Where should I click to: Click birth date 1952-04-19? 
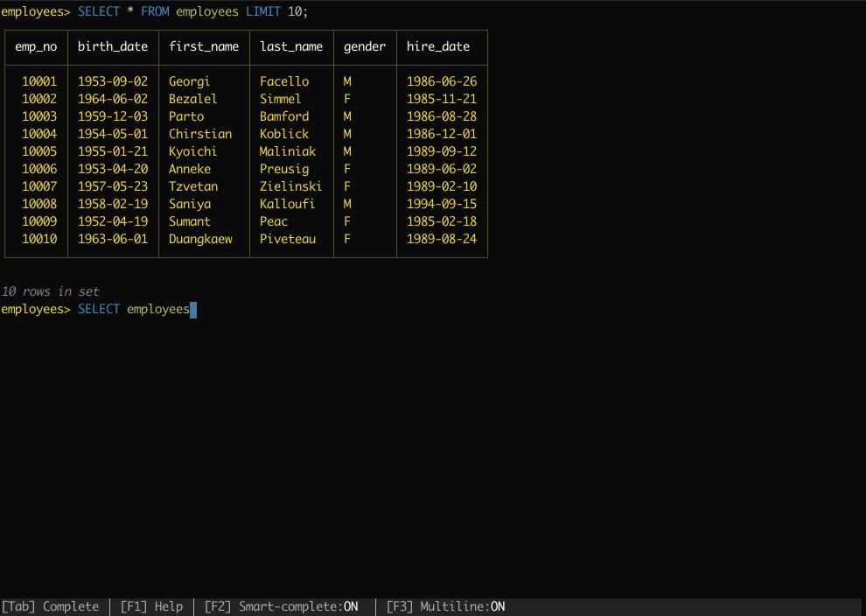(x=113, y=221)
